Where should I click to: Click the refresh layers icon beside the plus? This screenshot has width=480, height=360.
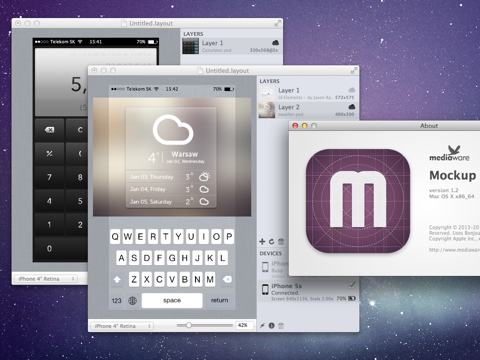click(x=271, y=241)
